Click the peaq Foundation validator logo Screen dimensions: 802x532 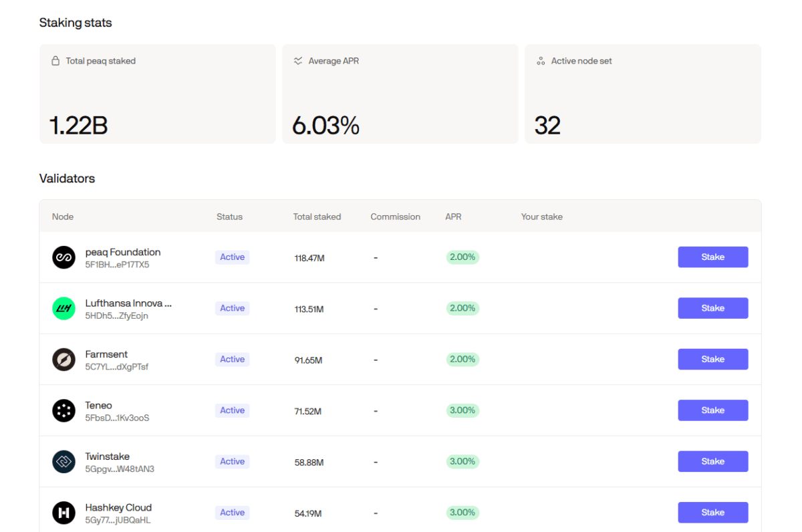coord(63,257)
